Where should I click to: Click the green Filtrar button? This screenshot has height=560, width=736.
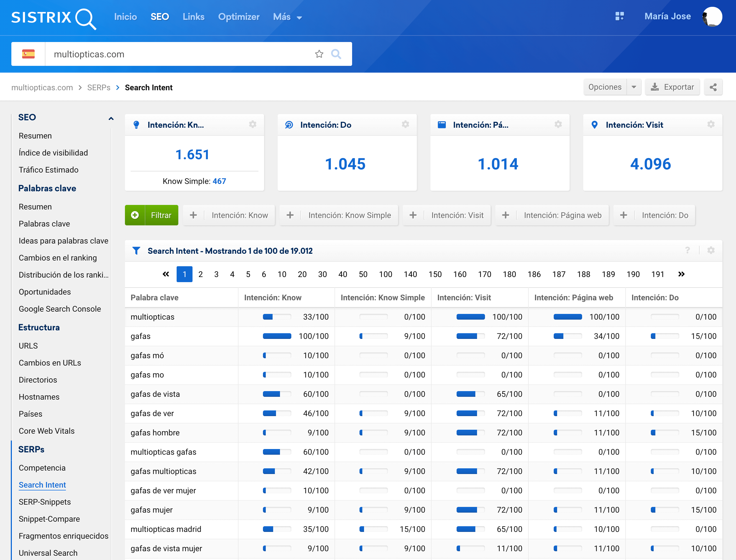[152, 215]
